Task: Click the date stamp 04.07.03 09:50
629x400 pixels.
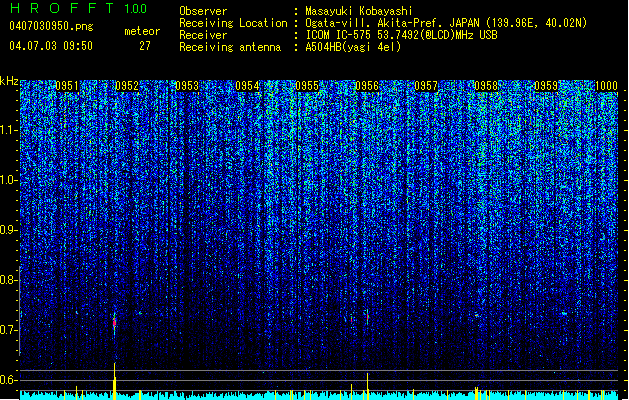Action: tap(51, 46)
